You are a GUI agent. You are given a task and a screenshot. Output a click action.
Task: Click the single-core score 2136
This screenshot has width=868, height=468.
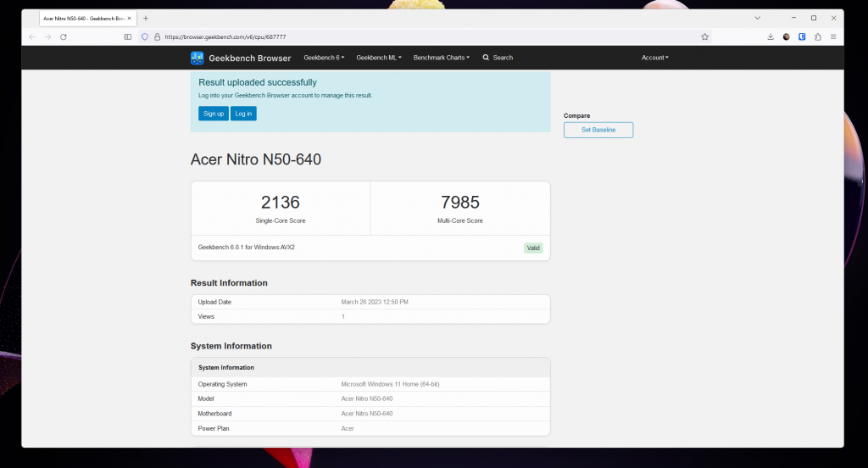tap(280, 202)
